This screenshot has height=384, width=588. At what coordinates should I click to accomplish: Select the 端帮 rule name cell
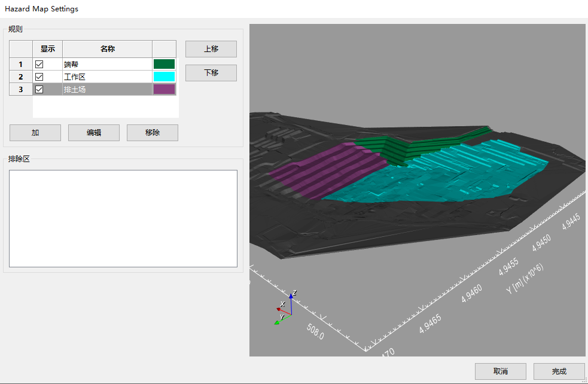click(107, 64)
